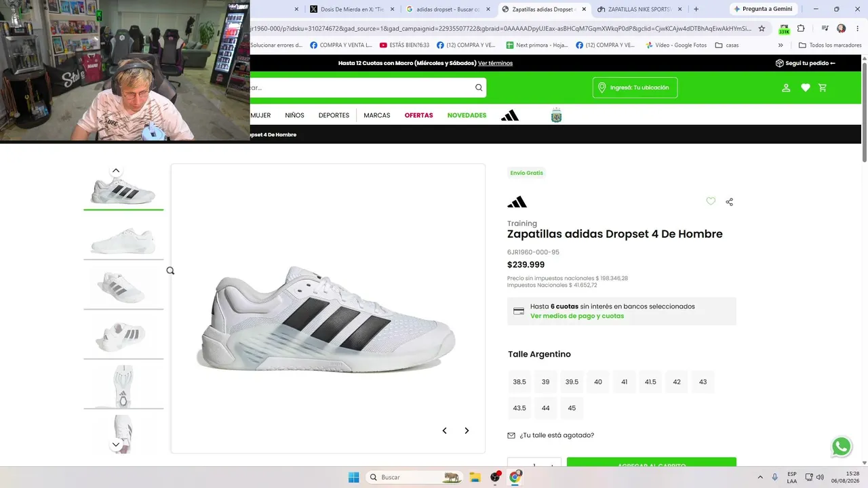Image resolution: width=868 pixels, height=488 pixels.
Task: Click Pregunta a Gemini button
Action: (x=763, y=9)
